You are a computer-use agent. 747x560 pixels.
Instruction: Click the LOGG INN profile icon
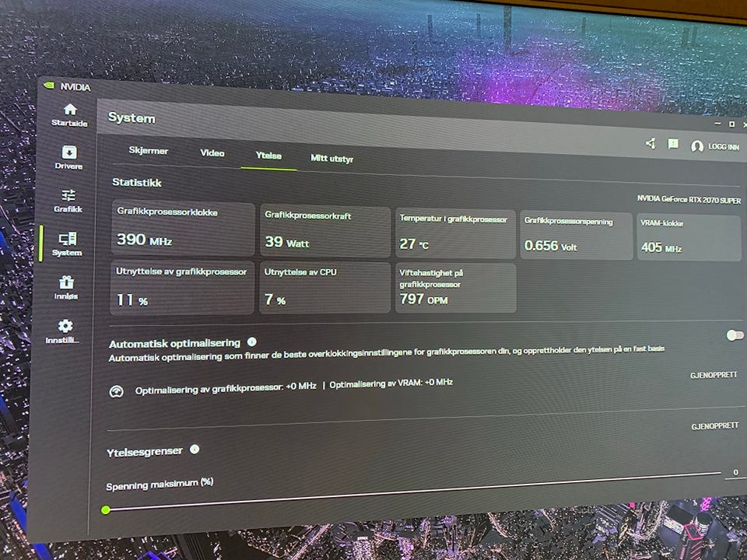[x=697, y=146]
